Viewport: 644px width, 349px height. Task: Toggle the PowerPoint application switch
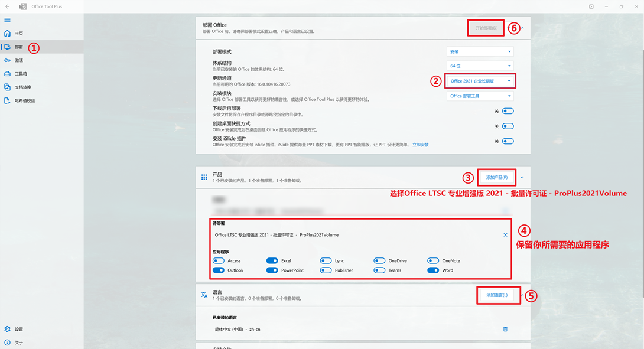(272, 270)
